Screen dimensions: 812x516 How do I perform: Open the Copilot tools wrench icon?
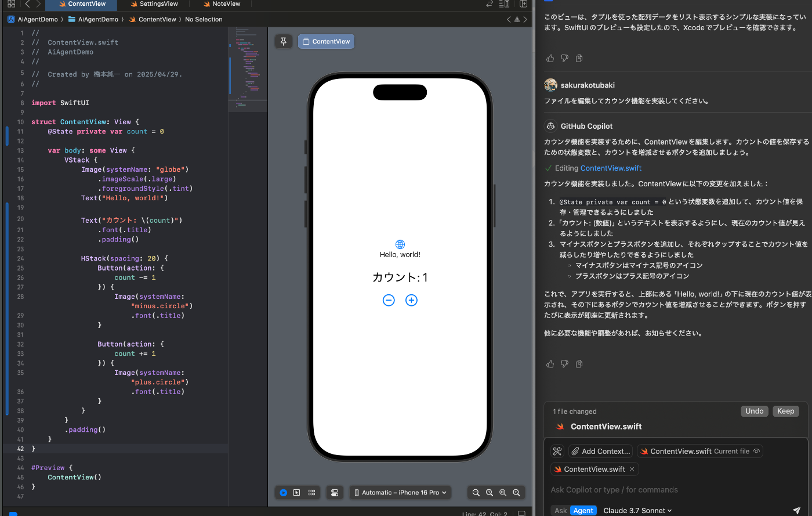(x=557, y=451)
